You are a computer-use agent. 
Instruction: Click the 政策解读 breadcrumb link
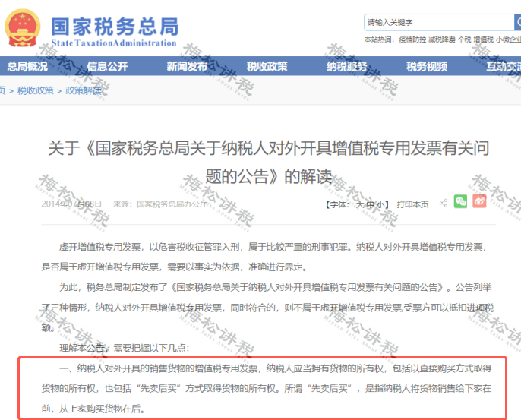84,90
